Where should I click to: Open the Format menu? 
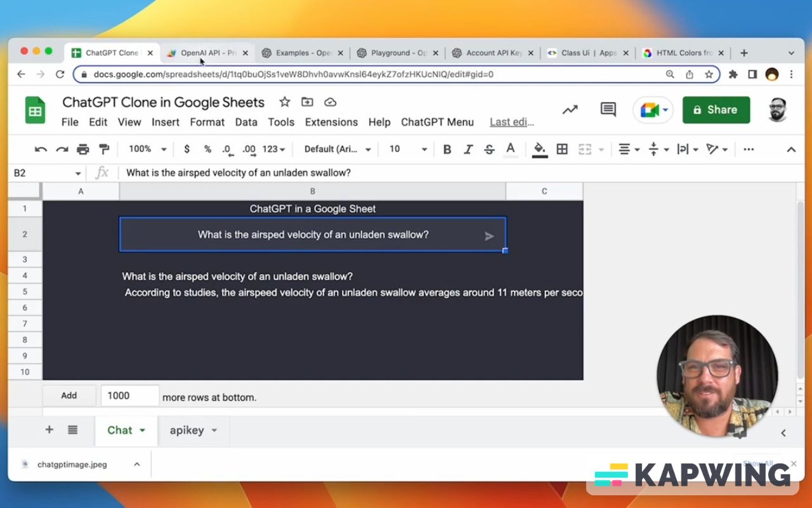click(x=207, y=122)
